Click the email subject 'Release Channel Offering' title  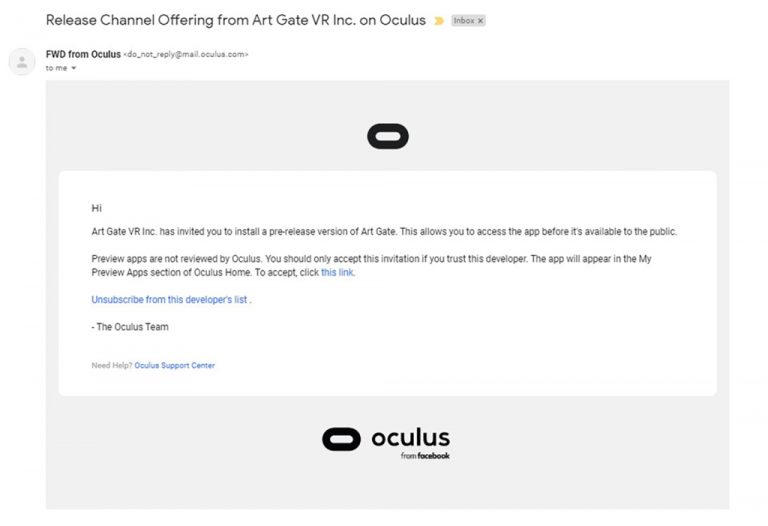coord(236,20)
